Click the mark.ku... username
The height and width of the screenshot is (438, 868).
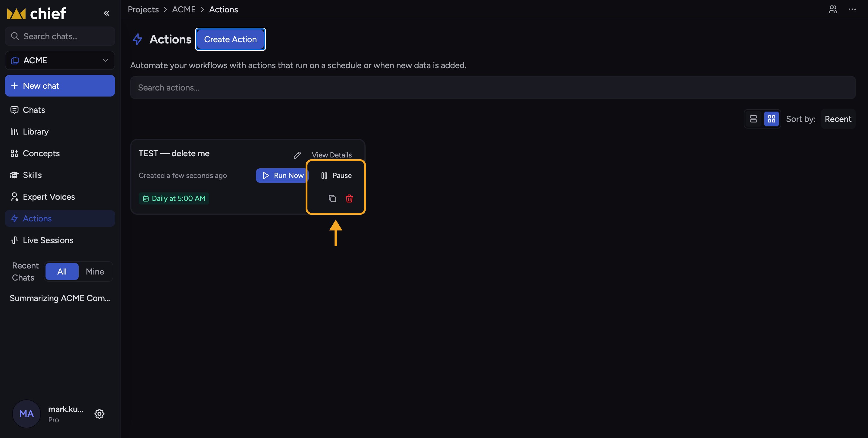(x=66, y=409)
